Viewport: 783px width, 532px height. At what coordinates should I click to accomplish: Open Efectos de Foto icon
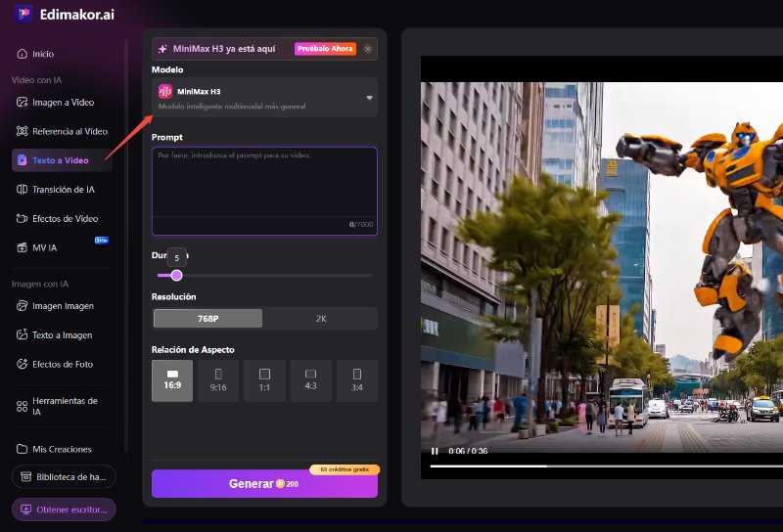click(x=22, y=364)
